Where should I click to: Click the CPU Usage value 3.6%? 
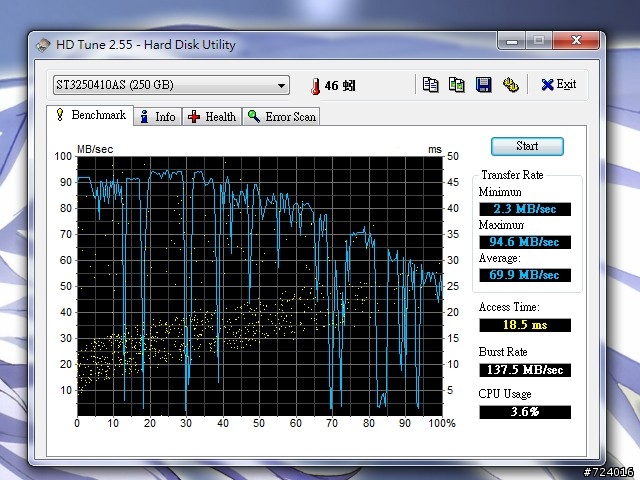pyautogui.click(x=525, y=412)
